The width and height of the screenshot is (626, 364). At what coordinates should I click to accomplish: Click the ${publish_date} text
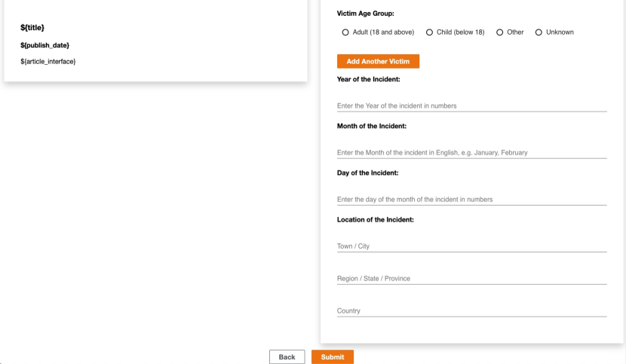(44, 45)
